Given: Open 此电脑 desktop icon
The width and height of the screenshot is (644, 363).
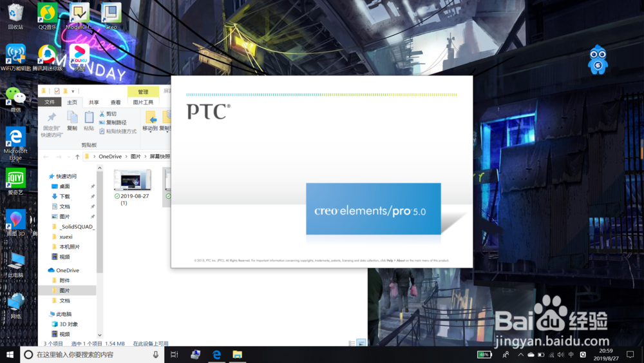Looking at the screenshot, I should click(x=15, y=264).
